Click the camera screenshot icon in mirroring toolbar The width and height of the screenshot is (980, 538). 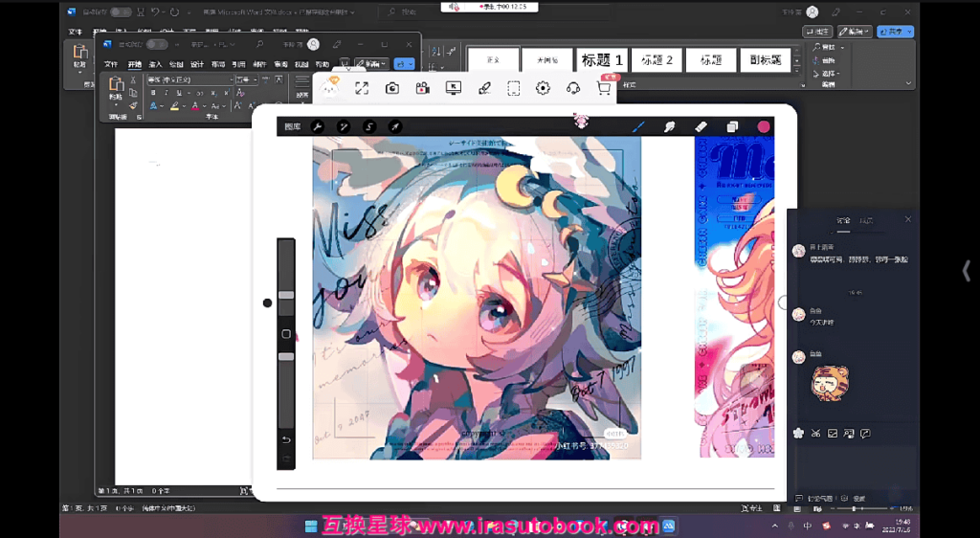(391, 88)
